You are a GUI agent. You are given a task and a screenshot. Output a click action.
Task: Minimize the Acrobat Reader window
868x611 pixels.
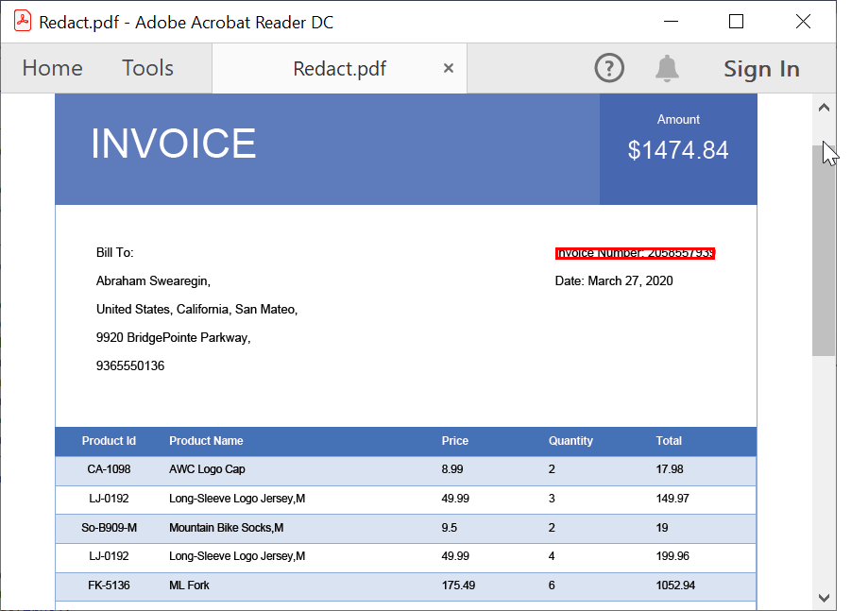671,22
